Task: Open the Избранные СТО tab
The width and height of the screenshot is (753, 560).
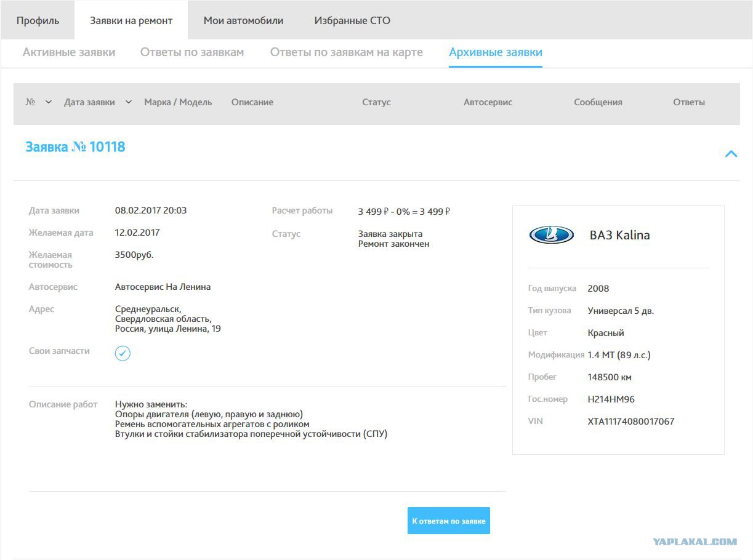Action: pos(352,20)
